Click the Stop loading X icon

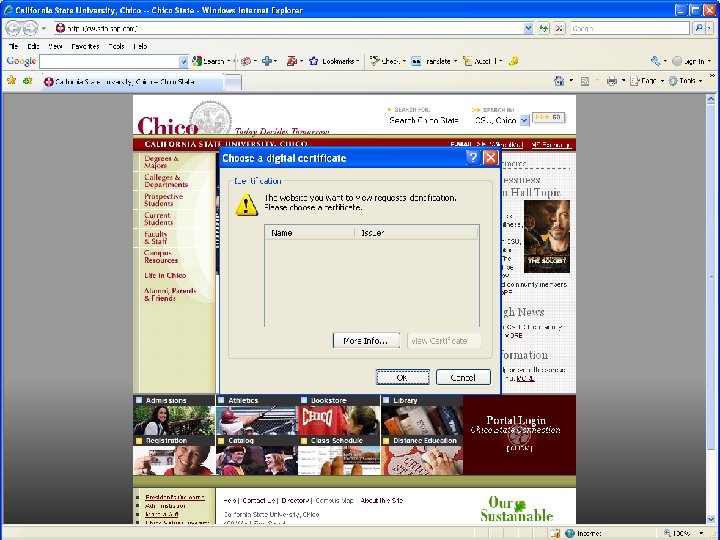[x=559, y=28]
